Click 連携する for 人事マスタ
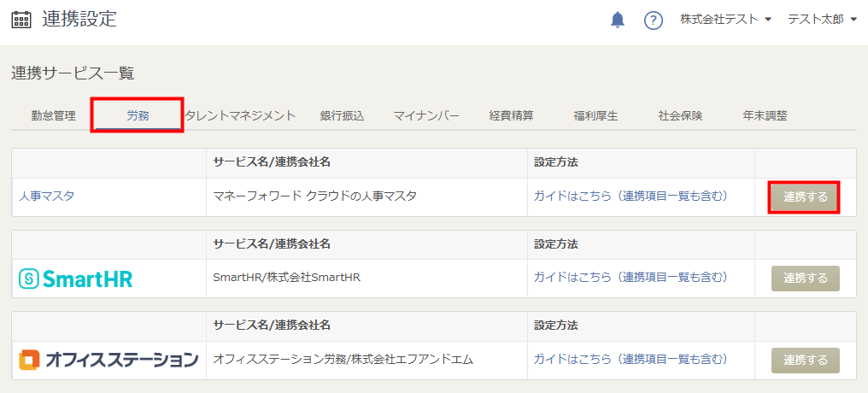Screen dimensions: 868x393 [x=806, y=197]
